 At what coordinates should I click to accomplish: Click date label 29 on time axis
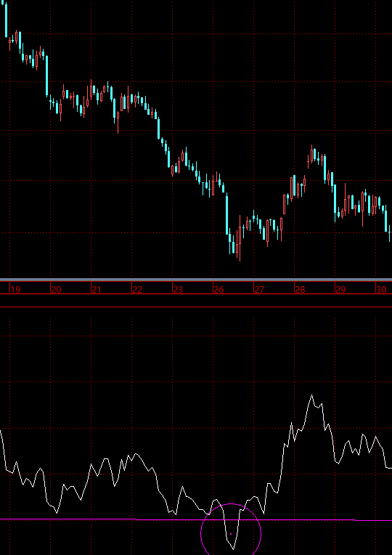[340, 290]
